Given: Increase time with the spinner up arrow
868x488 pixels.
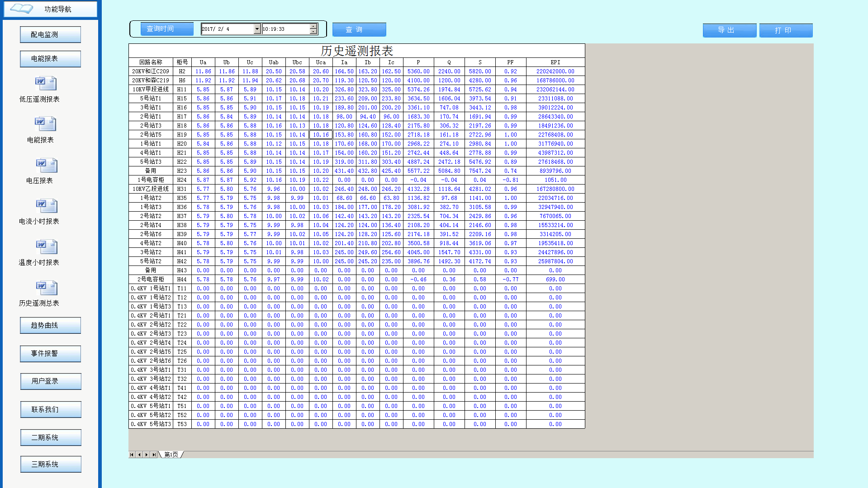Looking at the screenshot, I should tap(313, 26).
